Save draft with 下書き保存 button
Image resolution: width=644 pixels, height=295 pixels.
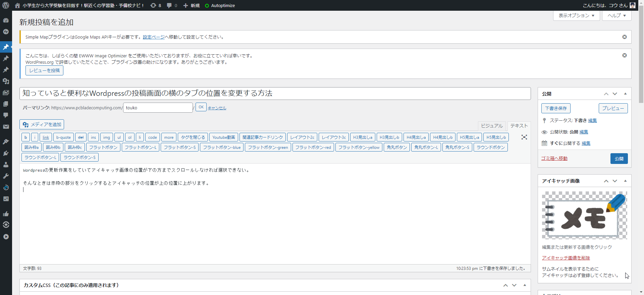click(556, 108)
